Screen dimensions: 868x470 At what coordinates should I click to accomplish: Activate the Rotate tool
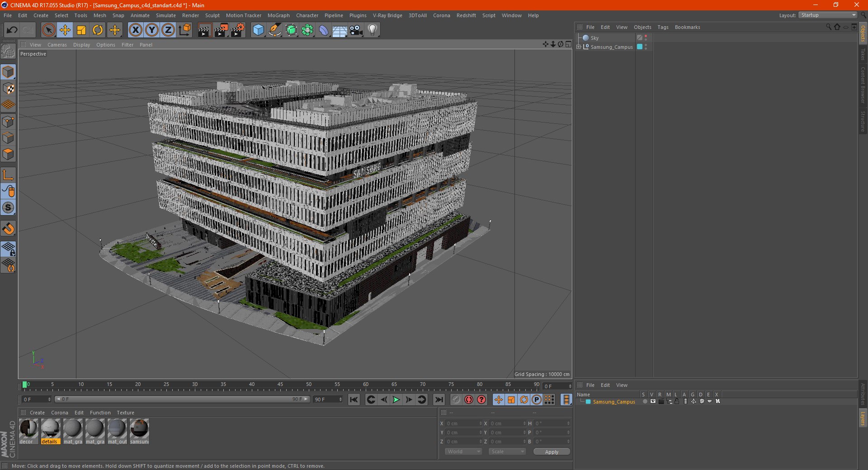click(98, 30)
